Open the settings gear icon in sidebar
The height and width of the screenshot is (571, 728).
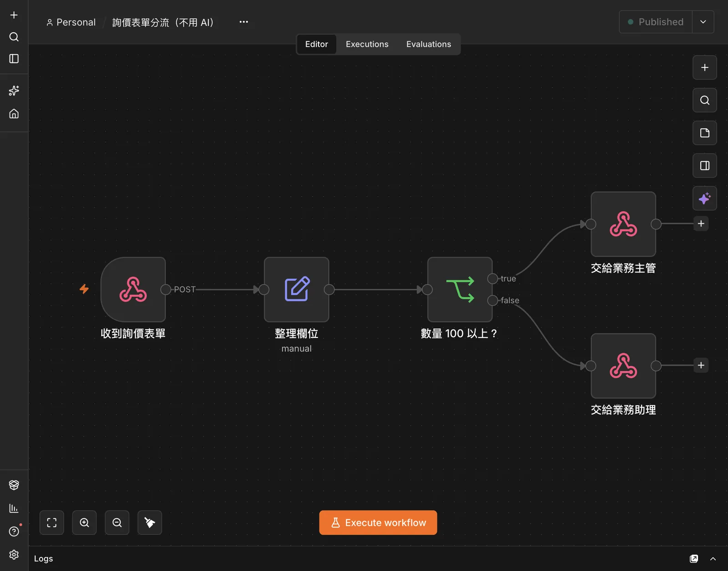coord(14,554)
